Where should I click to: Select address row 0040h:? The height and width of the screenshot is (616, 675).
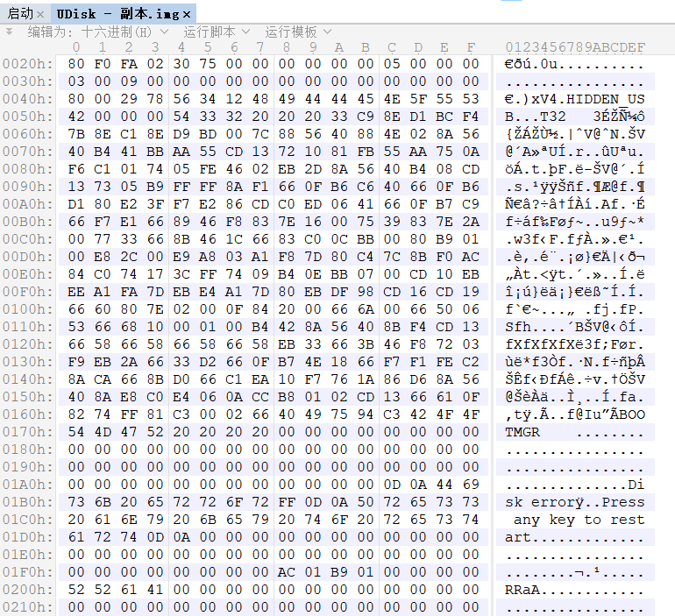pos(27,99)
